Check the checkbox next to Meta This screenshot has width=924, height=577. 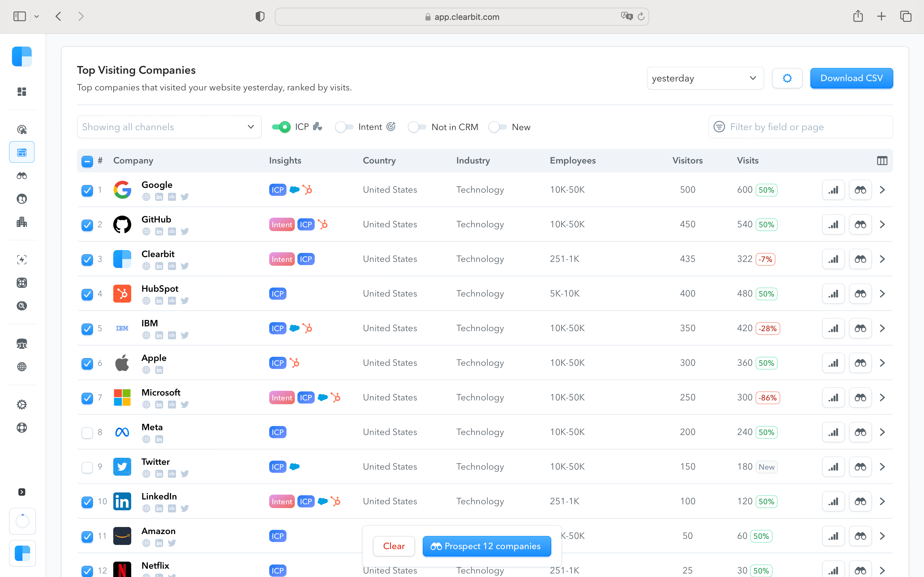click(x=87, y=432)
